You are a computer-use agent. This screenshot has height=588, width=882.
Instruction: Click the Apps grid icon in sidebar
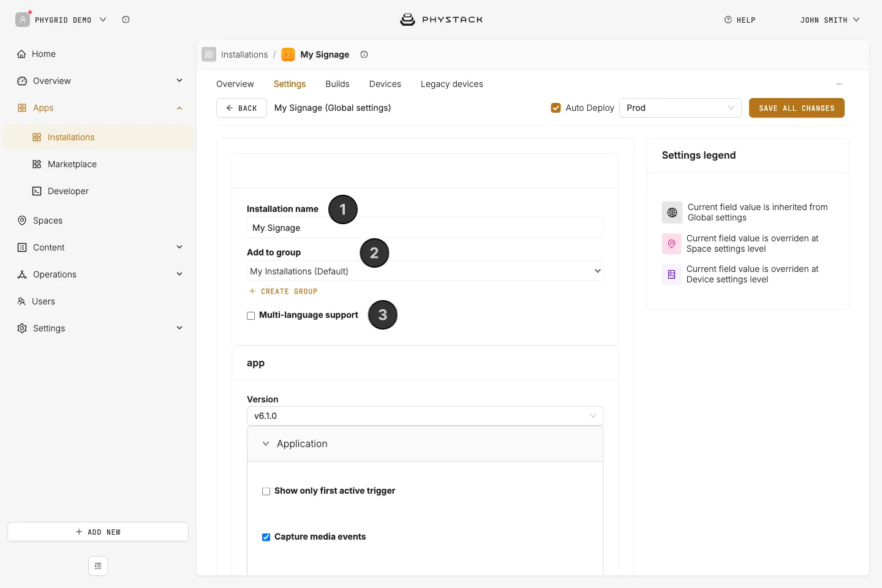[22, 108]
